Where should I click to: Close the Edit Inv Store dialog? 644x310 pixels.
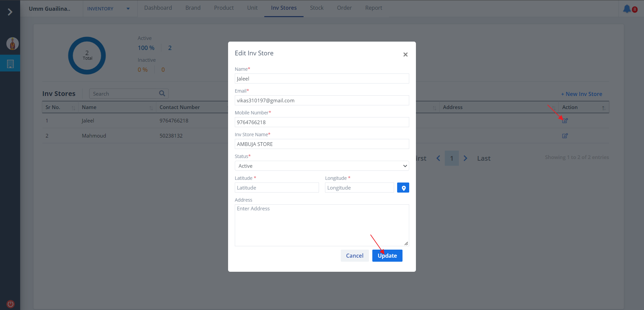tap(405, 55)
